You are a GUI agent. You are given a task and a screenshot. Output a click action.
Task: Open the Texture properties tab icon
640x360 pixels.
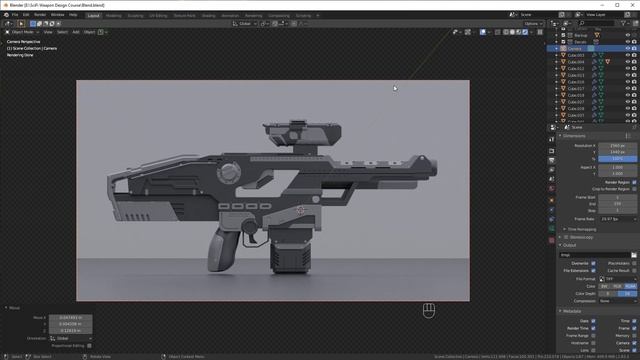[552, 240]
